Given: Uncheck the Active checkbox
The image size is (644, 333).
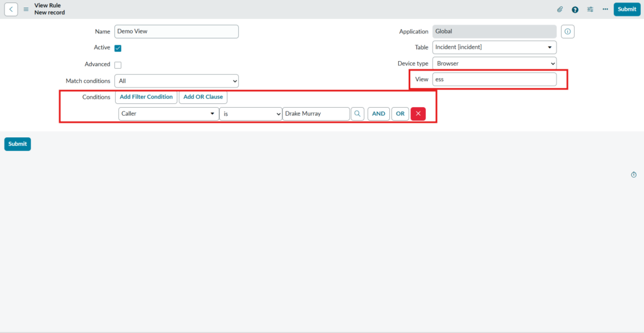Looking at the screenshot, I should tap(118, 48).
